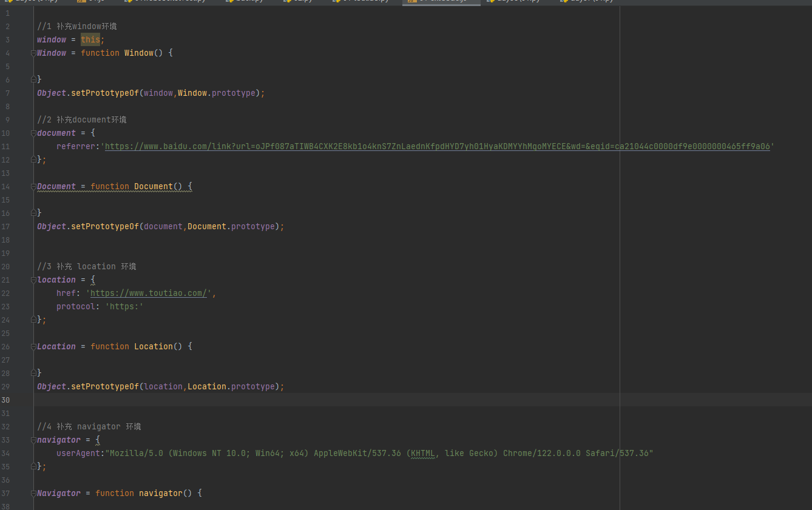
Task: Click 'Window.prototype' on line 7
Action: click(x=217, y=93)
